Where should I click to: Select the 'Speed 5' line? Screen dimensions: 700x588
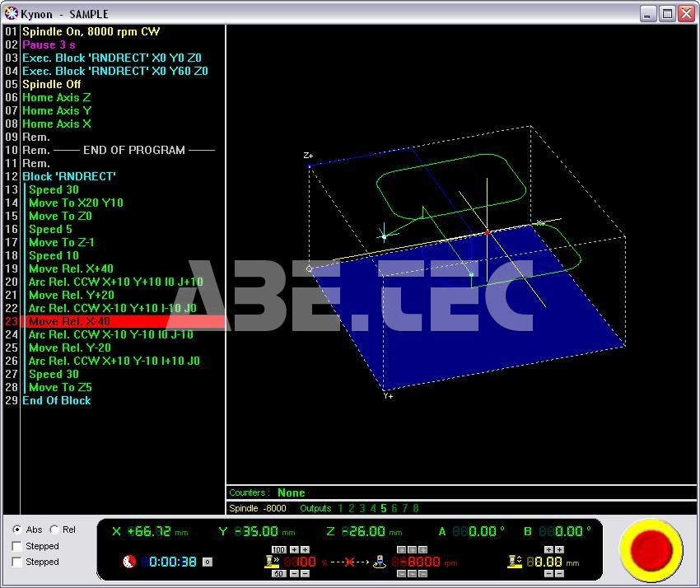click(x=50, y=229)
